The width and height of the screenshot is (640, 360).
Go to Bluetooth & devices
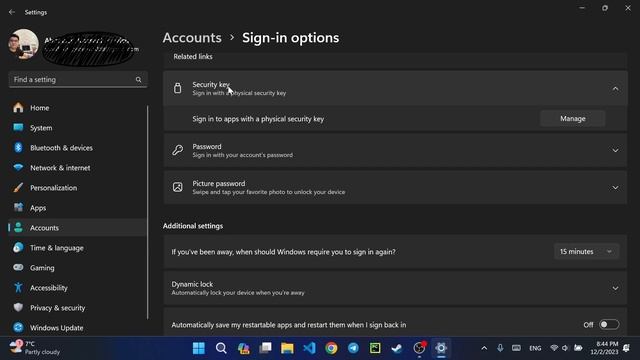(x=78, y=148)
